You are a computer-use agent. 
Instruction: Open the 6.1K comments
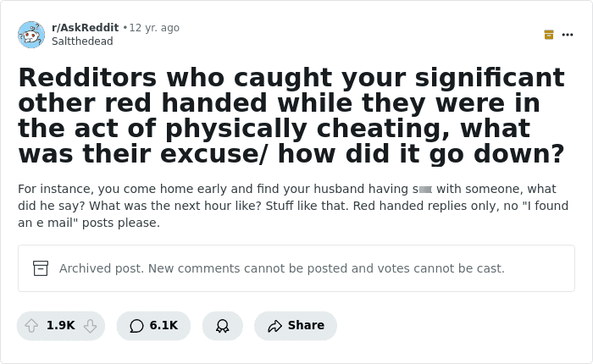[153, 325]
